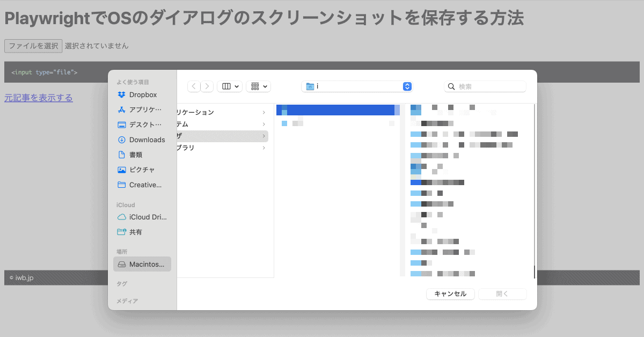Select the デスクトップ sidebar icon

click(x=122, y=124)
